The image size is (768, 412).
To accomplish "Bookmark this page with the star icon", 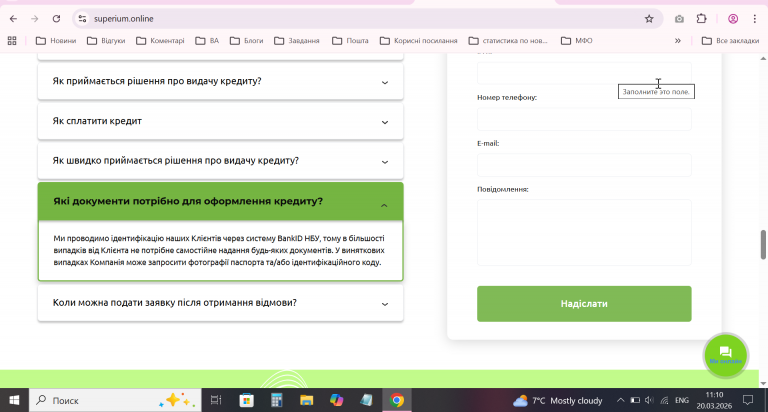I will pyautogui.click(x=649, y=19).
